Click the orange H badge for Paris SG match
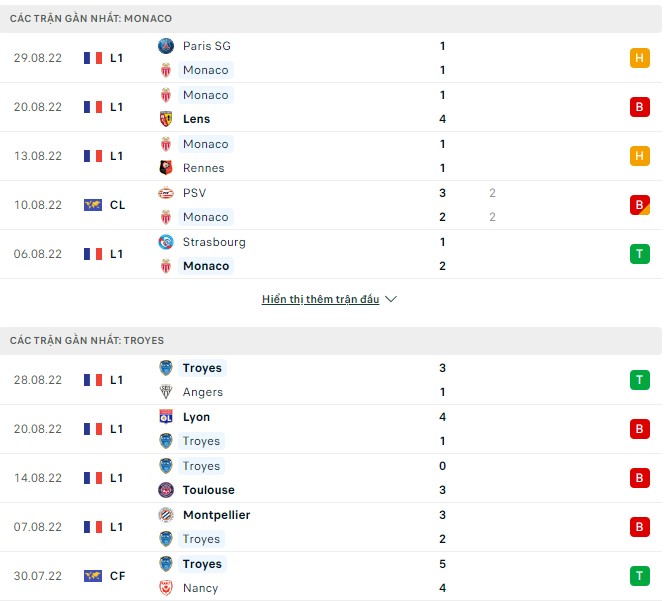The width and height of the screenshot is (670, 601). (x=640, y=58)
